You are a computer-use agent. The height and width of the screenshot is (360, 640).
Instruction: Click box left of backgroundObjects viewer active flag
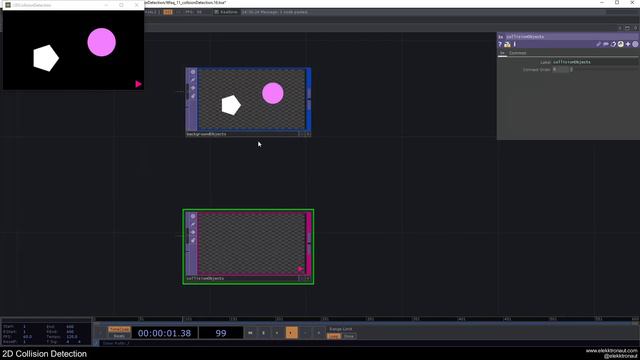tap(302, 134)
